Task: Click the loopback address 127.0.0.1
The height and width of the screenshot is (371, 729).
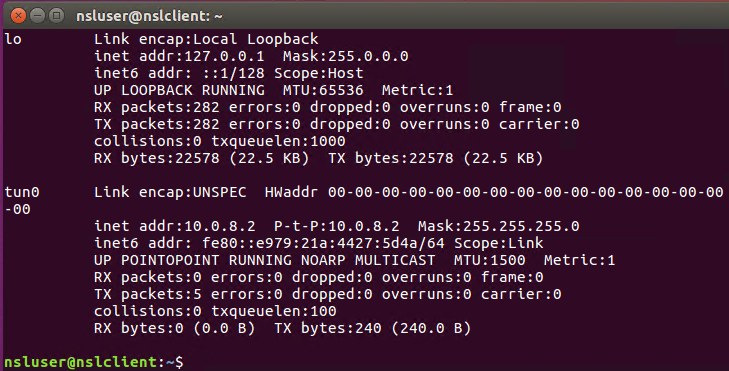Action: pos(224,56)
